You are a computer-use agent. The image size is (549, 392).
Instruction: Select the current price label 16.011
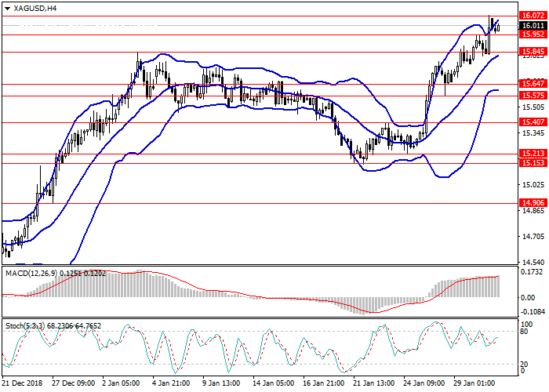tap(532, 25)
